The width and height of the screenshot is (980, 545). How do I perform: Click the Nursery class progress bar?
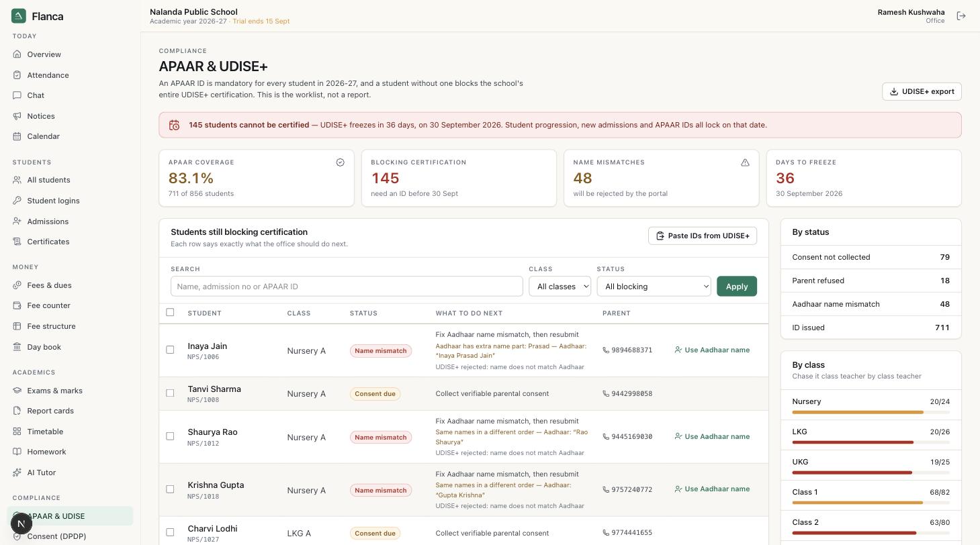coord(871,412)
